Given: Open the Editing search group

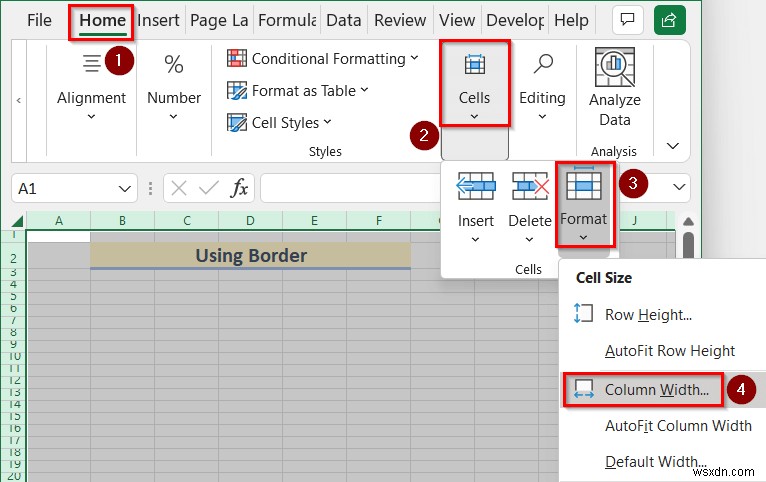Looking at the screenshot, I should coord(542,86).
